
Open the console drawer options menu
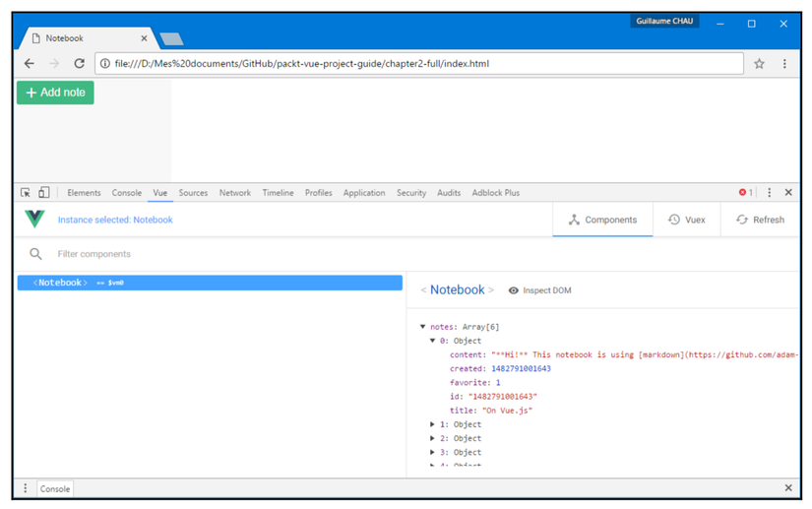(26, 488)
